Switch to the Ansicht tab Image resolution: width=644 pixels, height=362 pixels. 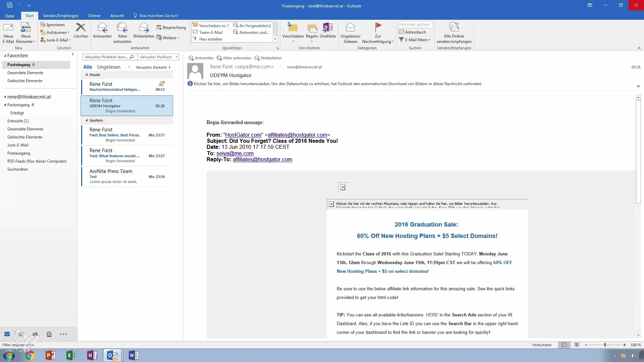pyautogui.click(x=117, y=16)
